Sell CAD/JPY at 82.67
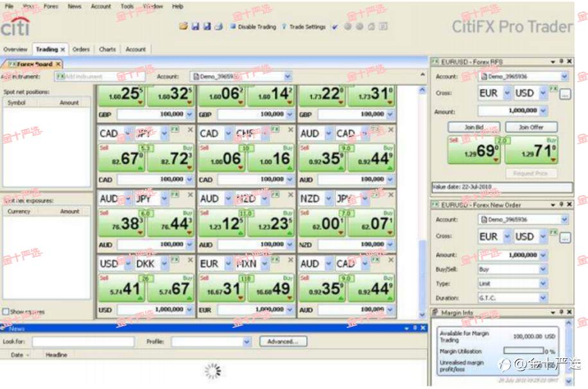Screen dimensions: 588x389 pyautogui.click(x=121, y=158)
